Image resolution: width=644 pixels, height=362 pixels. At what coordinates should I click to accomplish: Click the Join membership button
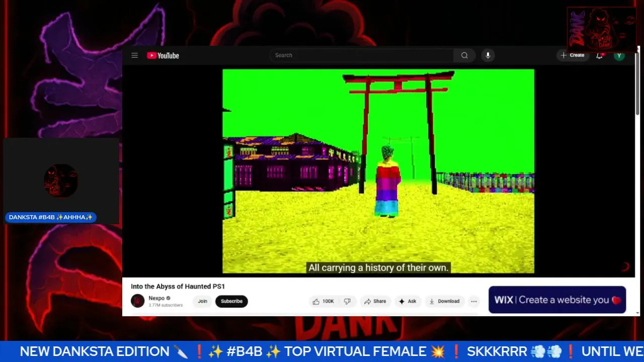(x=202, y=301)
